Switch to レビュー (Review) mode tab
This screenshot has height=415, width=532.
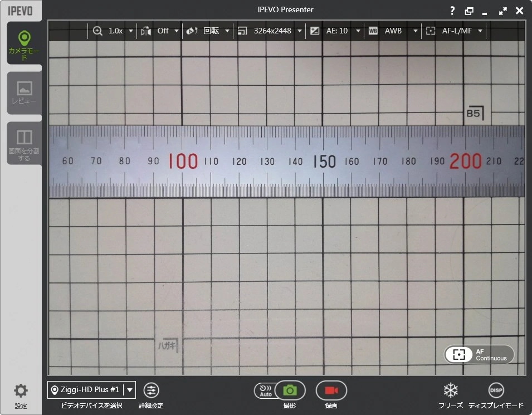(24, 94)
